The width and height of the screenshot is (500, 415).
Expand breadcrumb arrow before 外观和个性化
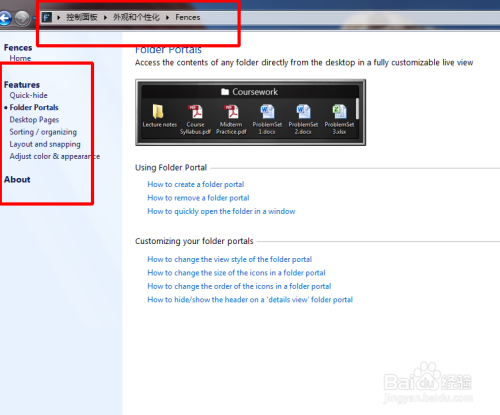(x=105, y=17)
